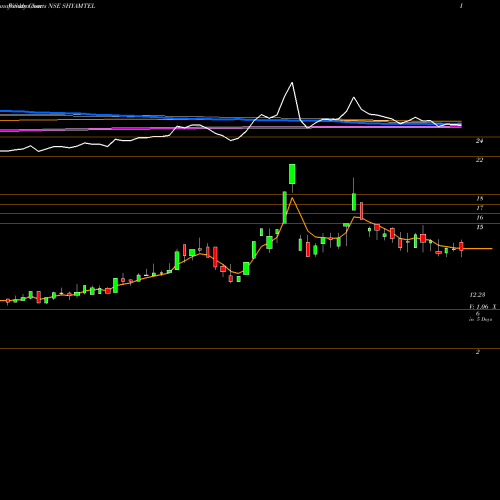Click the highest spike of the white indicator line

(292, 83)
